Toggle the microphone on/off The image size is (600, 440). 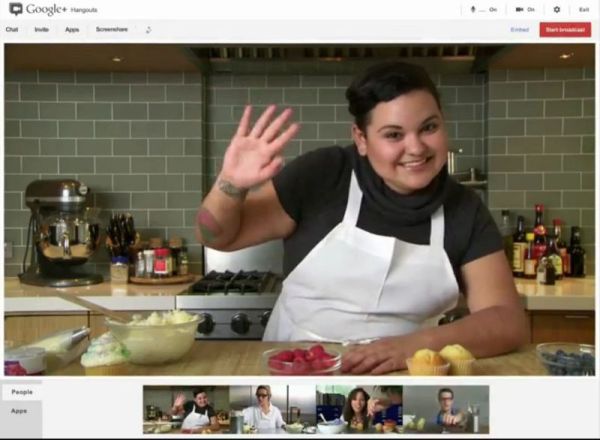click(x=485, y=9)
